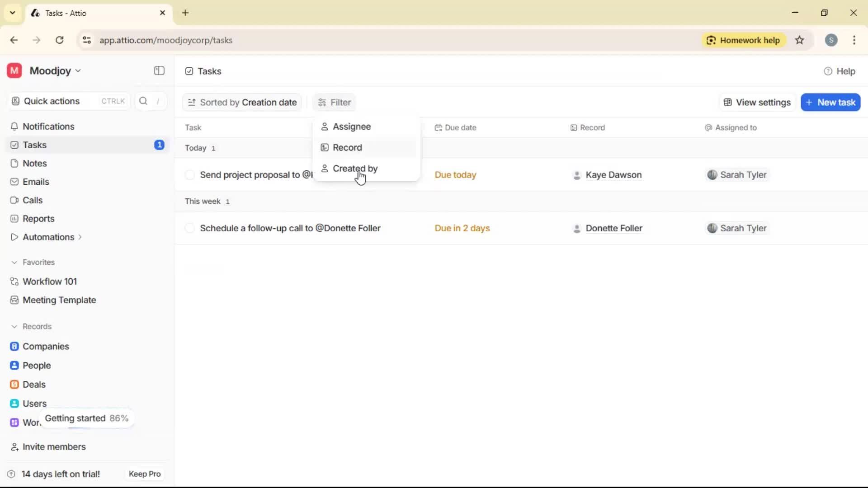Click Sarah Tyler assignee on Send proposal row
The width and height of the screenshot is (868, 488).
click(x=737, y=175)
